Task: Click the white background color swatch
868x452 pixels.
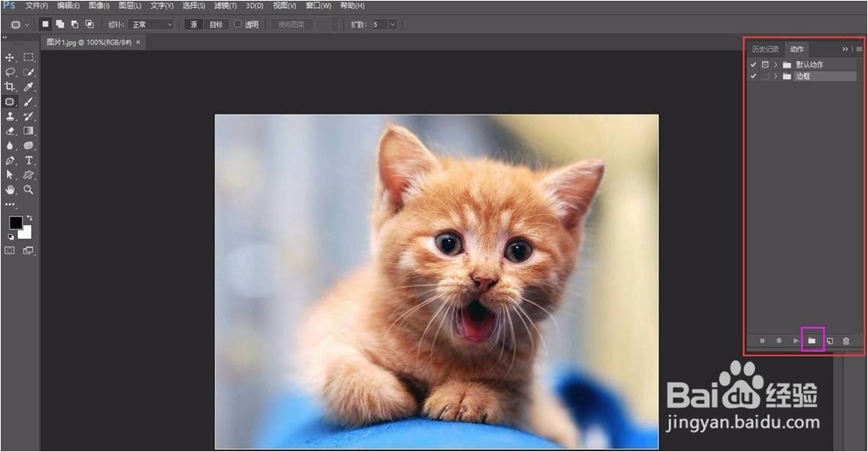Action: coord(27,233)
